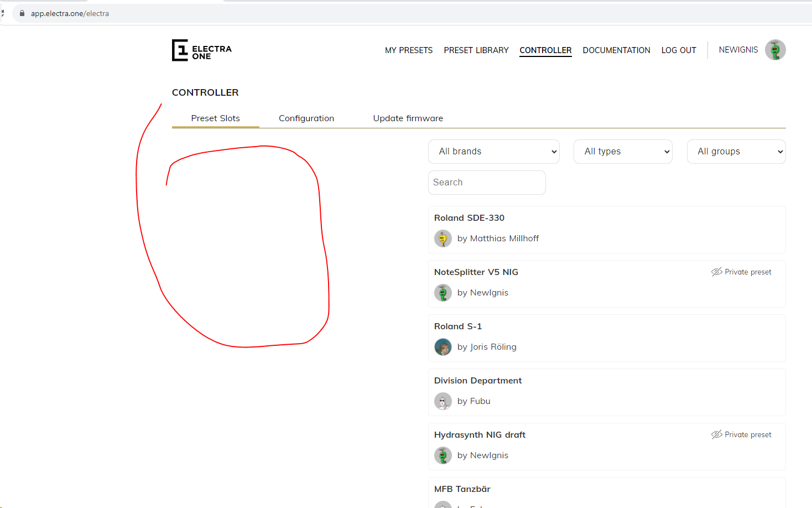
Task: Click author name 'by Matthias Millhoff'
Action: tap(498, 239)
